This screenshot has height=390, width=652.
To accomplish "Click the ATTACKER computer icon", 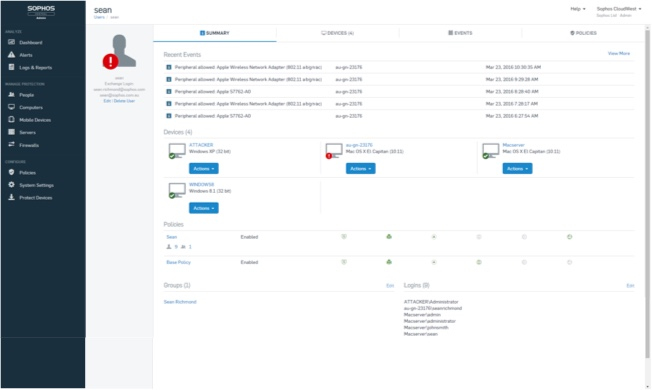I will [177, 151].
